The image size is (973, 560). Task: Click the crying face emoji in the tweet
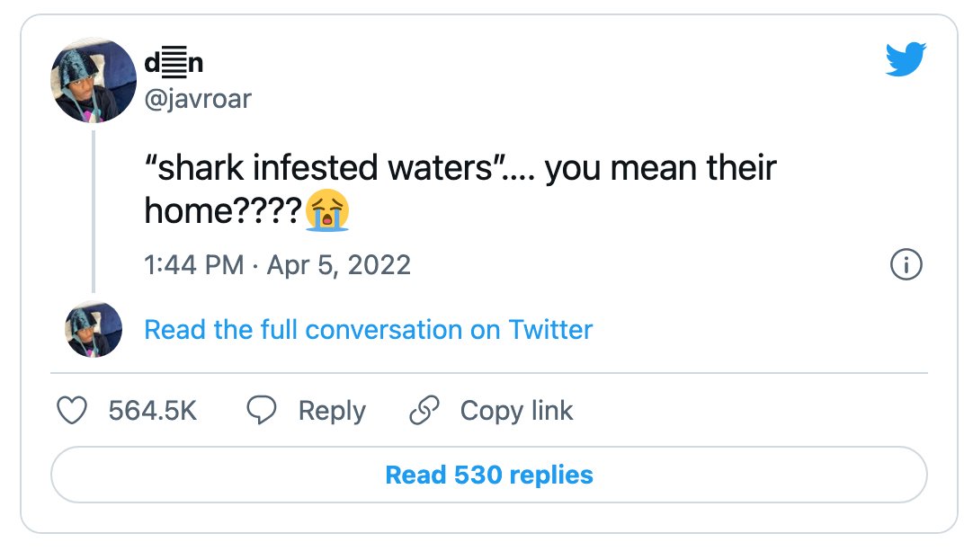327,210
